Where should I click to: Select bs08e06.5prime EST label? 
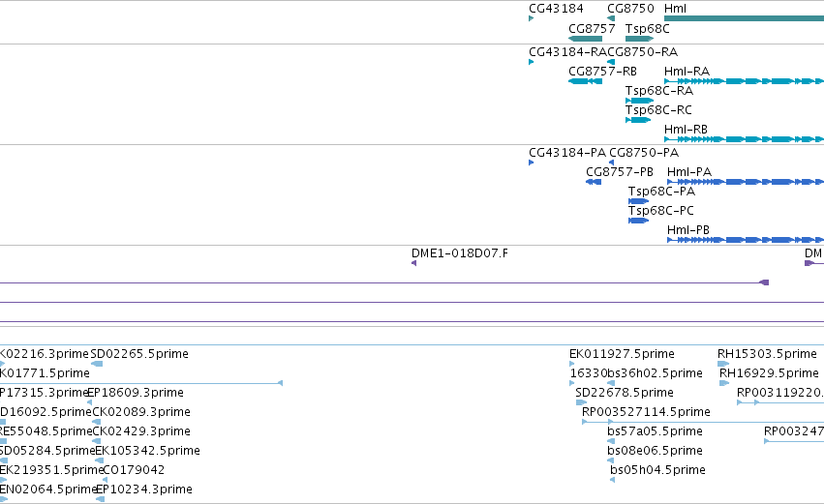click(x=655, y=451)
